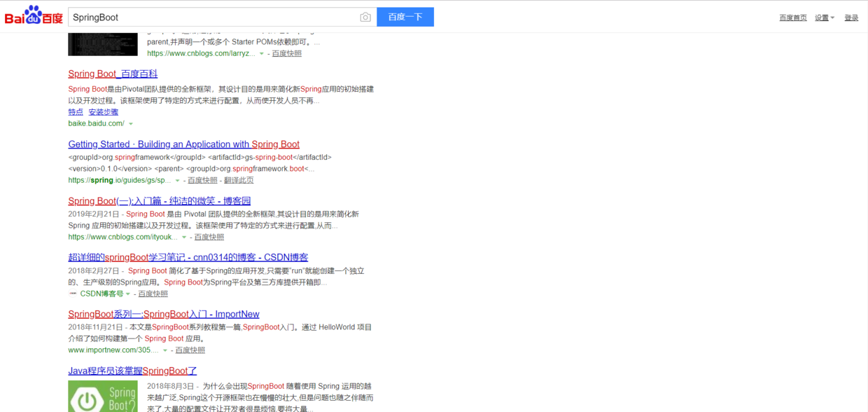
Task: Click 特点 sublink under Baike result
Action: pyautogui.click(x=76, y=112)
